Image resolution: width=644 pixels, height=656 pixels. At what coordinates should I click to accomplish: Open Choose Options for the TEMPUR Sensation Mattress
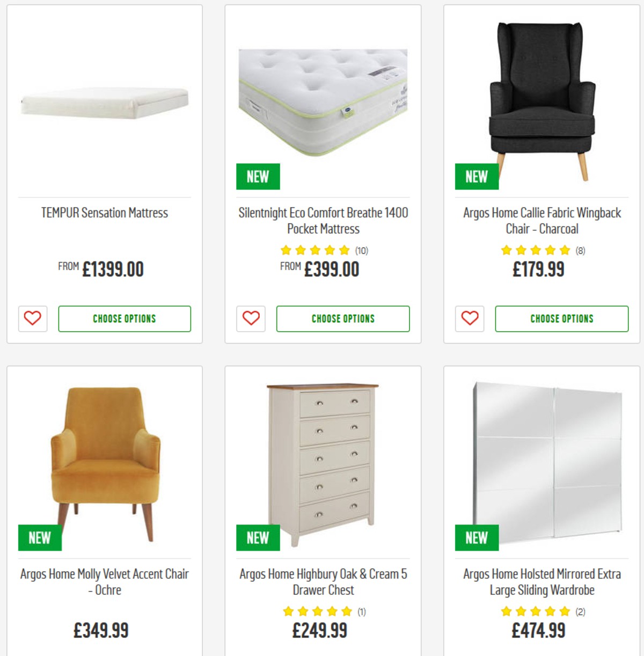coord(124,319)
